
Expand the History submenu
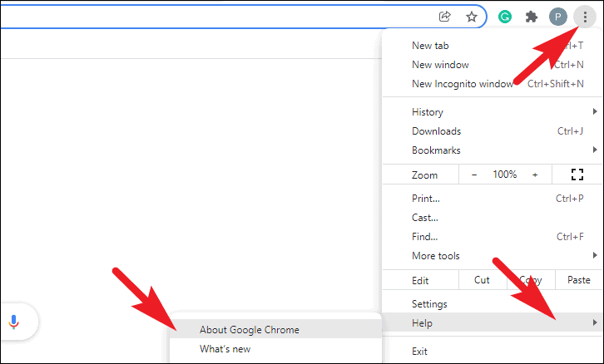point(493,112)
